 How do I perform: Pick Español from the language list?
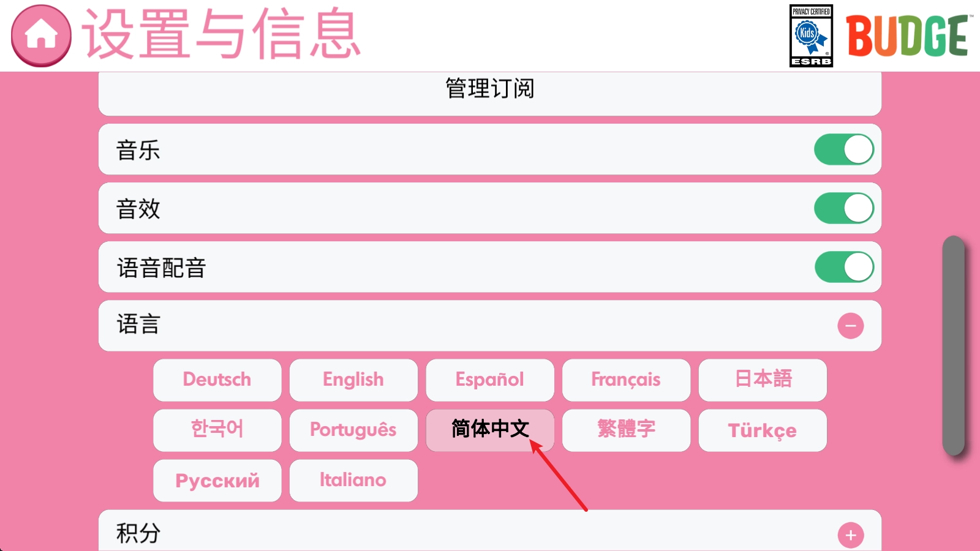pyautogui.click(x=489, y=380)
